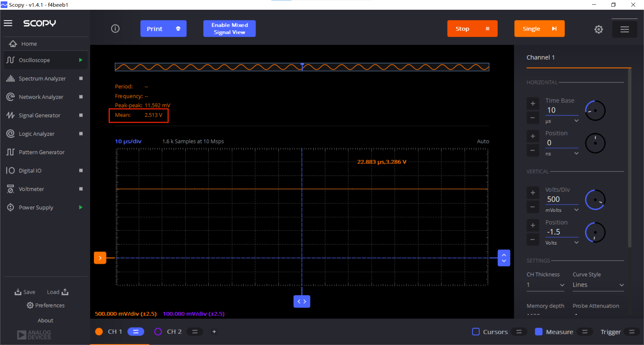Toggle Voltmeter run button
Viewport: 644px width, 345px height.
[81, 189]
